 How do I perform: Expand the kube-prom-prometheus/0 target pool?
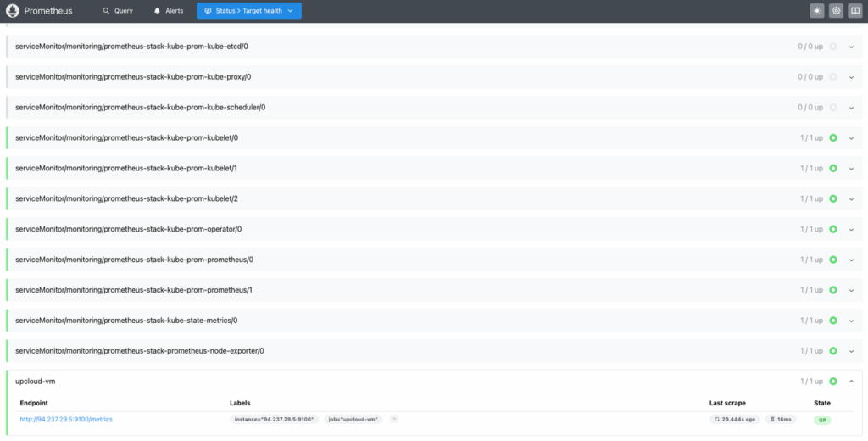(x=851, y=260)
